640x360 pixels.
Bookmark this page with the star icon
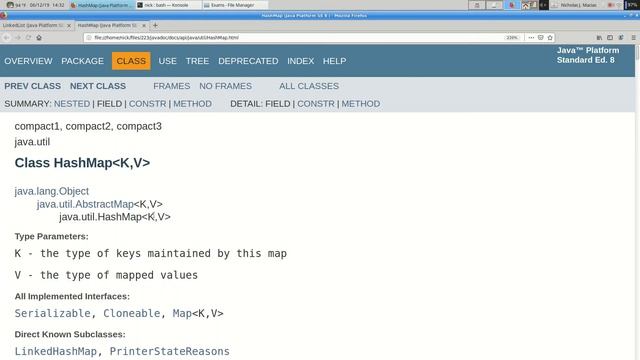(x=550, y=38)
